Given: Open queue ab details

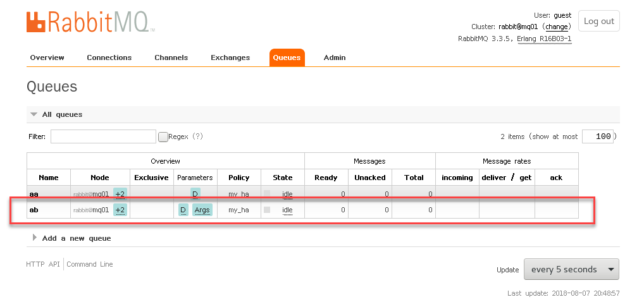Looking at the screenshot, I should pos(34,210).
